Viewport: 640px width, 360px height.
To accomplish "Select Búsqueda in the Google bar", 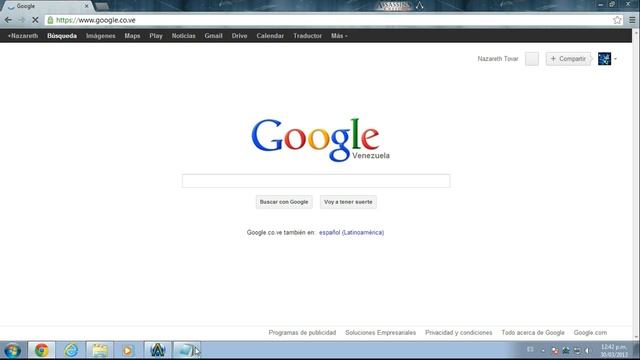I will pos(62,36).
